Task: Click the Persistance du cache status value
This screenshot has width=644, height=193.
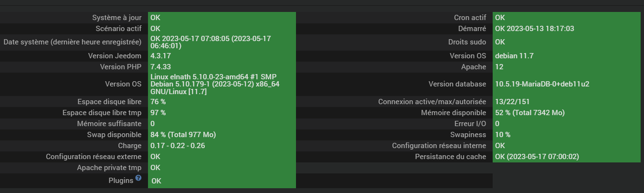Action: pyautogui.click(x=537, y=157)
